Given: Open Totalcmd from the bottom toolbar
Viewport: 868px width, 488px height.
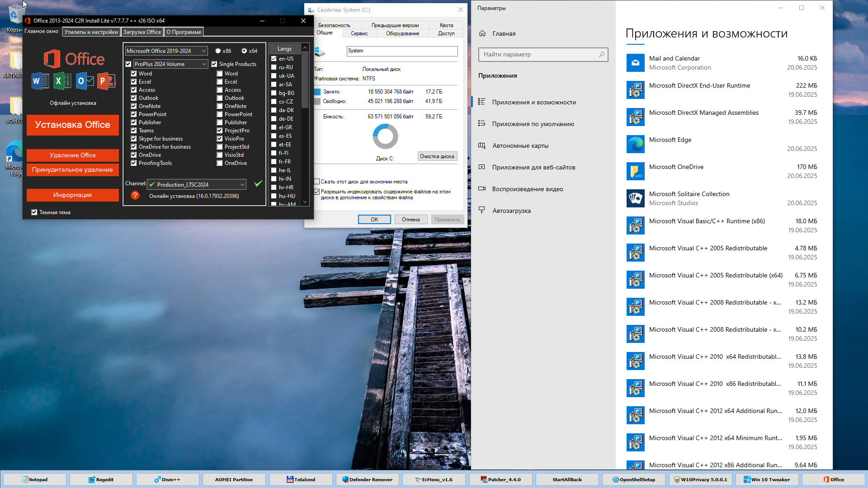Looking at the screenshot, I should click(301, 479).
